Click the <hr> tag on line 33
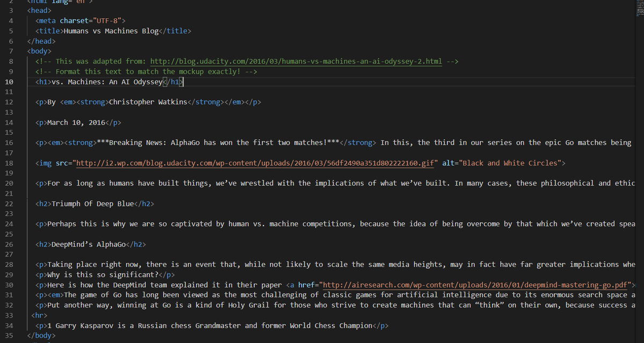The width and height of the screenshot is (644, 343). tap(39, 316)
